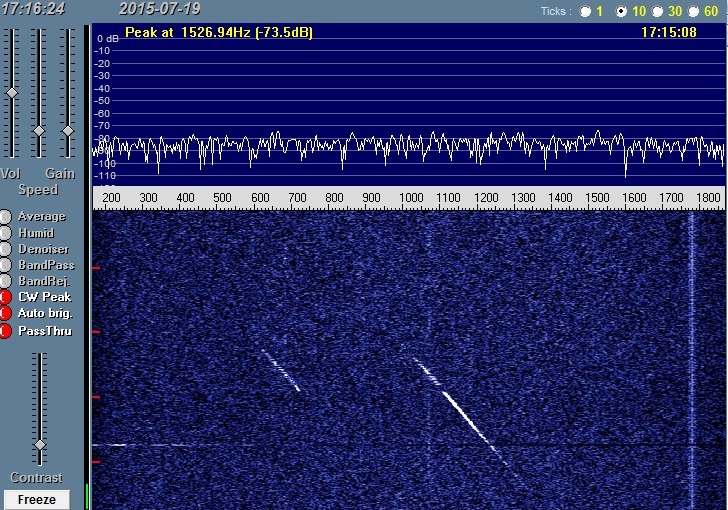Click the Peak frequency readout text

click(x=218, y=32)
